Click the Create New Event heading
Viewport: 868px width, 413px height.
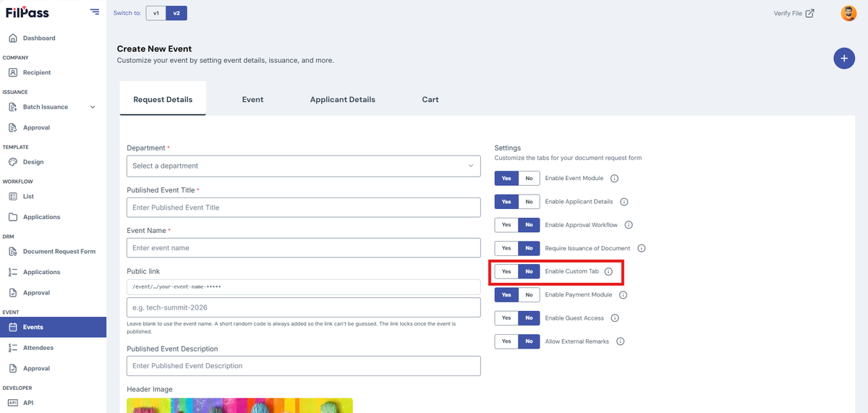coord(154,48)
